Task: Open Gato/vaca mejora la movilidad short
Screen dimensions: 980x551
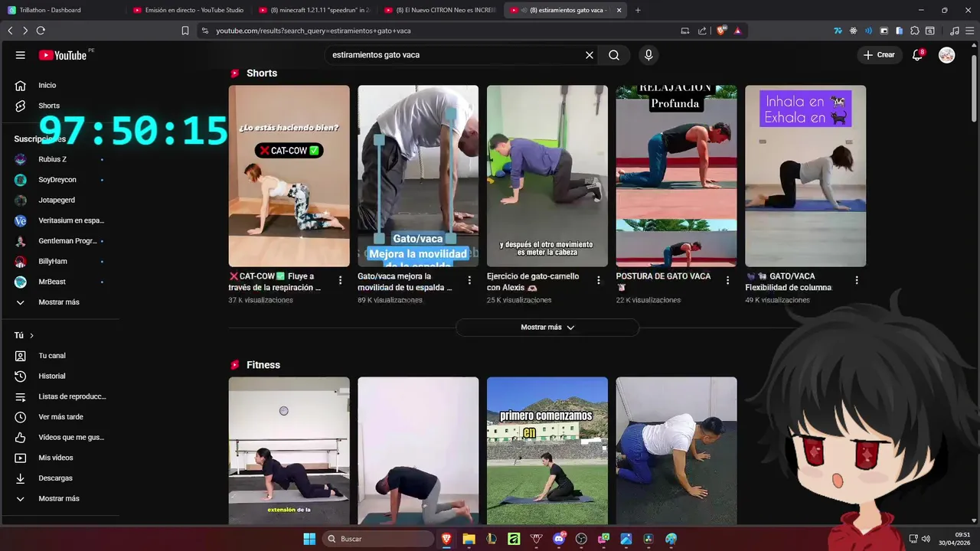Action: (418, 176)
